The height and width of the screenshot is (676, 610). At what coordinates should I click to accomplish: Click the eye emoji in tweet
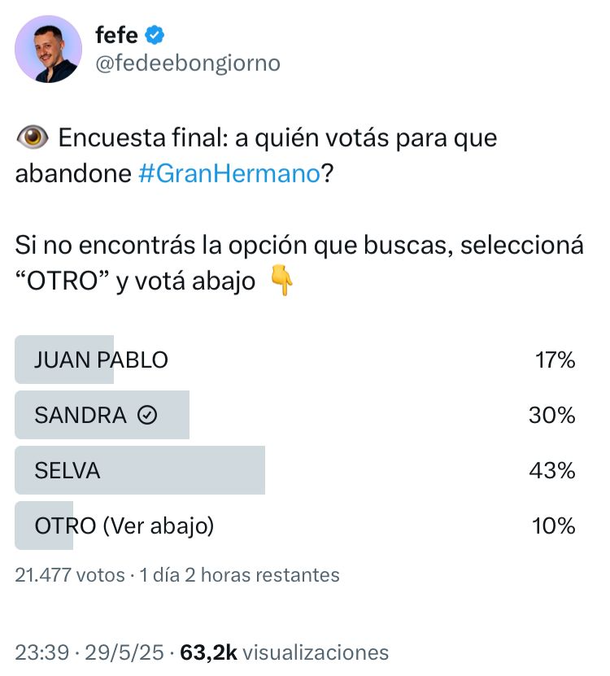(x=33, y=138)
